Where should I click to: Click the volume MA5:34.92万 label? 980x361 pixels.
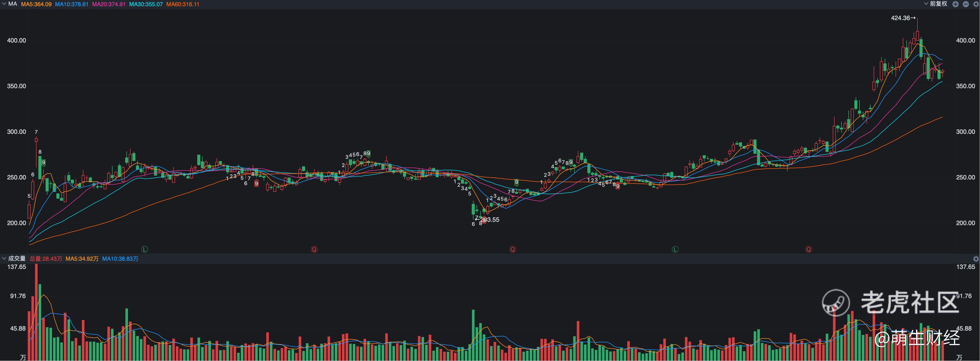(82, 259)
